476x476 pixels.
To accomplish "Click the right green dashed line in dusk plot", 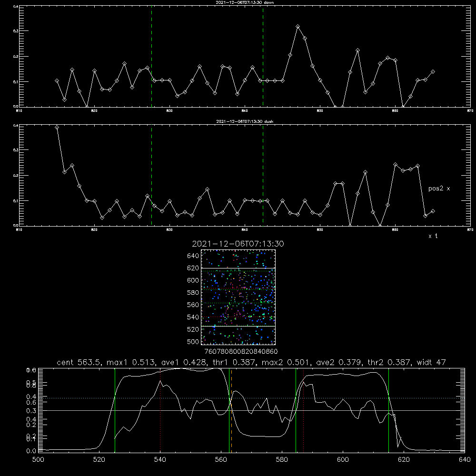I will tap(263, 176).
